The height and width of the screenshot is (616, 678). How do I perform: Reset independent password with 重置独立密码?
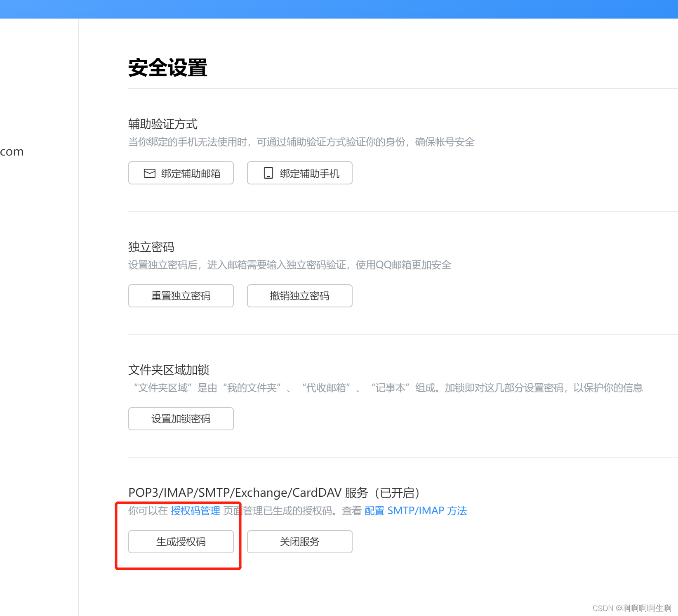[x=181, y=296]
